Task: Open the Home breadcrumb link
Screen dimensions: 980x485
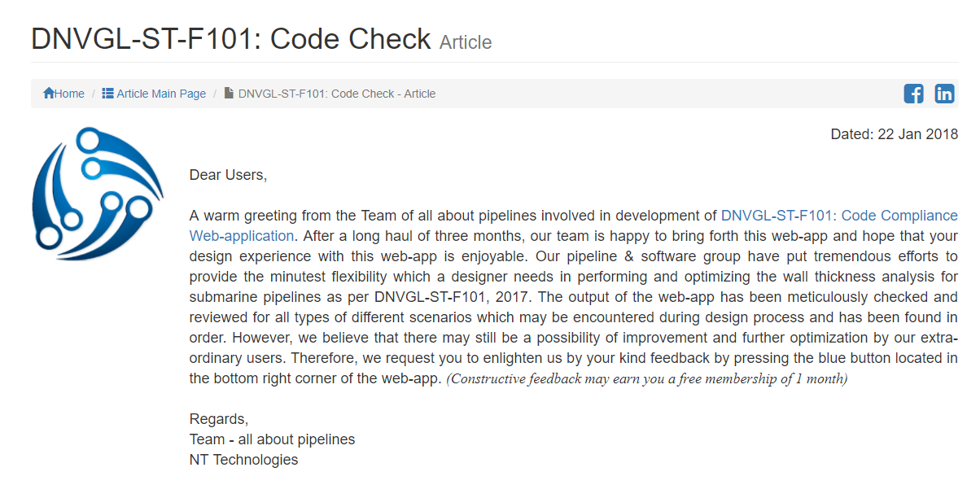Action: tap(63, 94)
